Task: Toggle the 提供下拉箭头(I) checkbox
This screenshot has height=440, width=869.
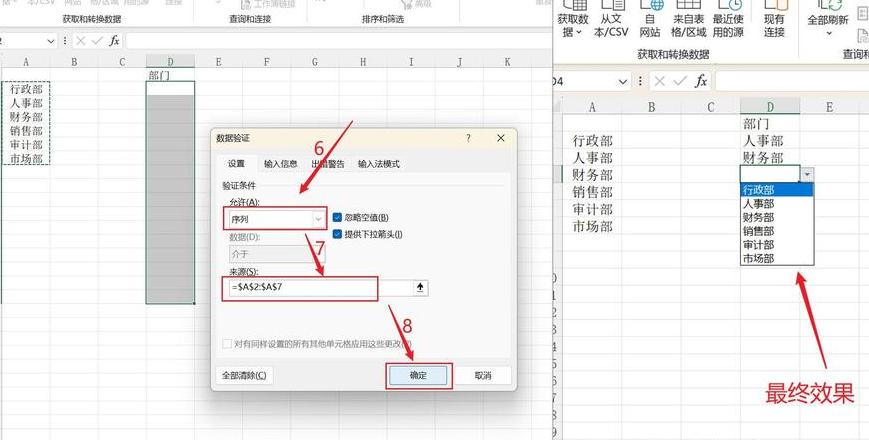Action: [337, 234]
